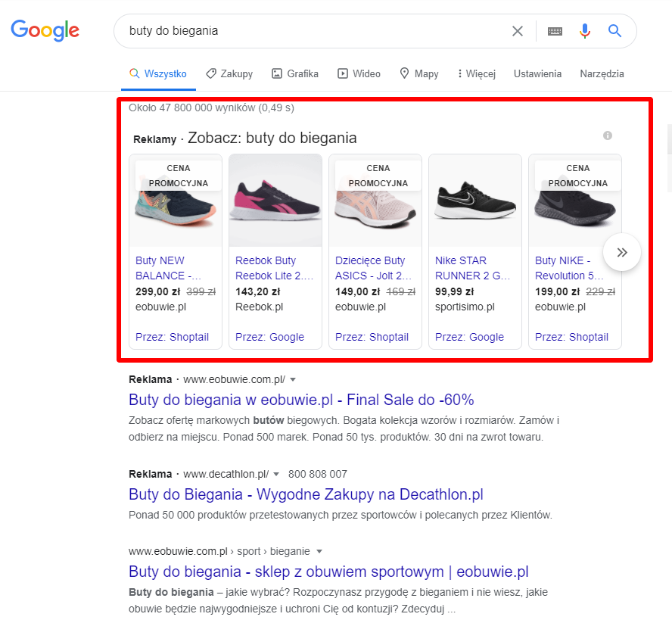Open Narzędzia search tools

[602, 73]
